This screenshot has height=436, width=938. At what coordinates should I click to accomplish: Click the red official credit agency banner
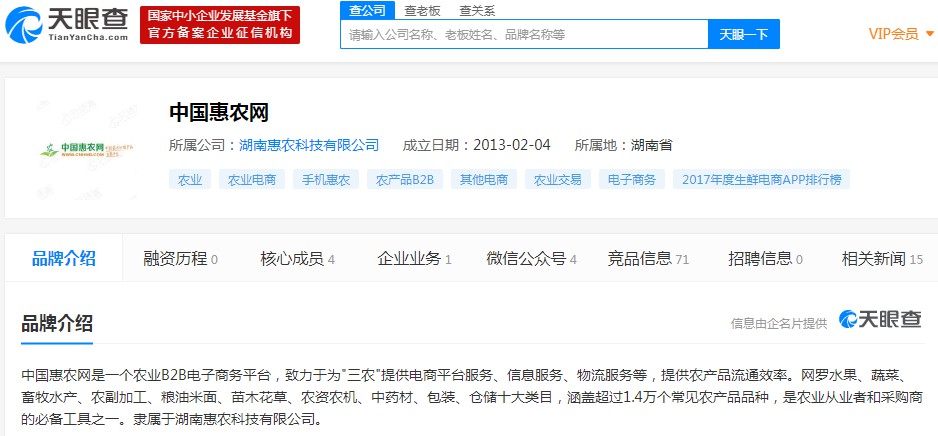[x=220, y=25]
